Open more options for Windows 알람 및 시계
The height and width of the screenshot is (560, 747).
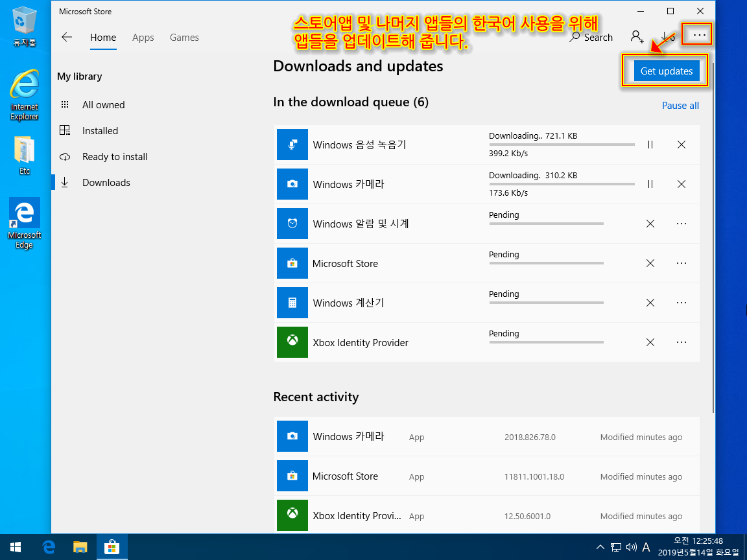pos(682,224)
